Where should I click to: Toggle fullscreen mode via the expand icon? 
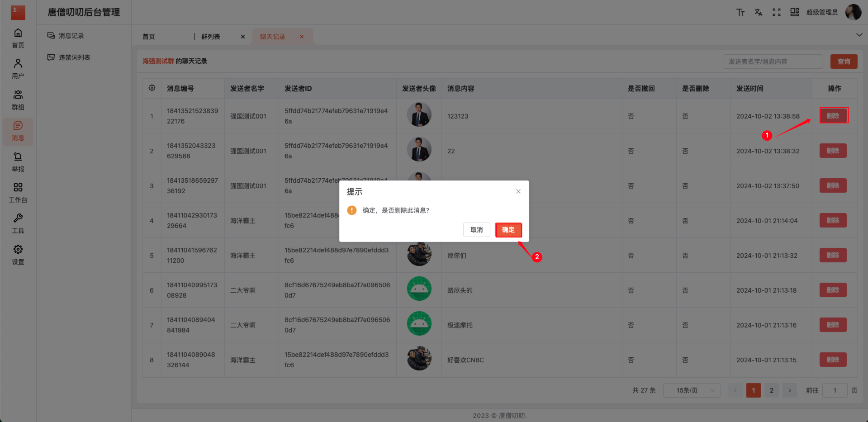[x=776, y=12]
